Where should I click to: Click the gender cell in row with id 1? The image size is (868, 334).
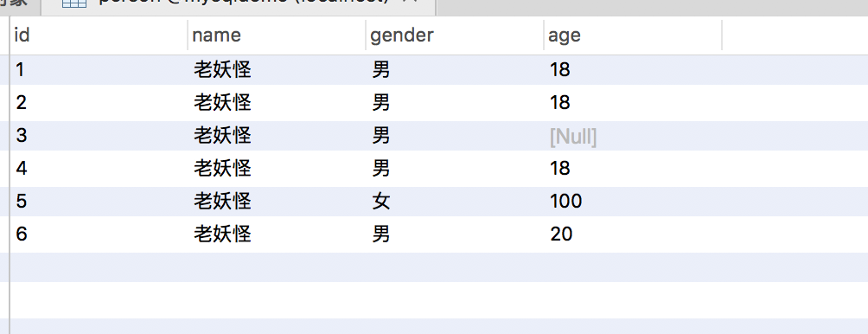click(x=455, y=70)
